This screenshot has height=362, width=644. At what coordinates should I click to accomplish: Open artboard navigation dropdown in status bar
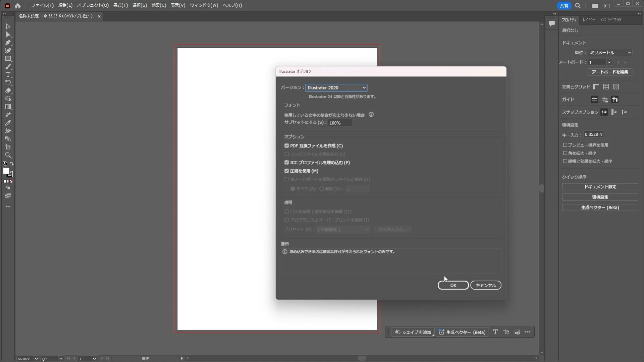coord(94,359)
